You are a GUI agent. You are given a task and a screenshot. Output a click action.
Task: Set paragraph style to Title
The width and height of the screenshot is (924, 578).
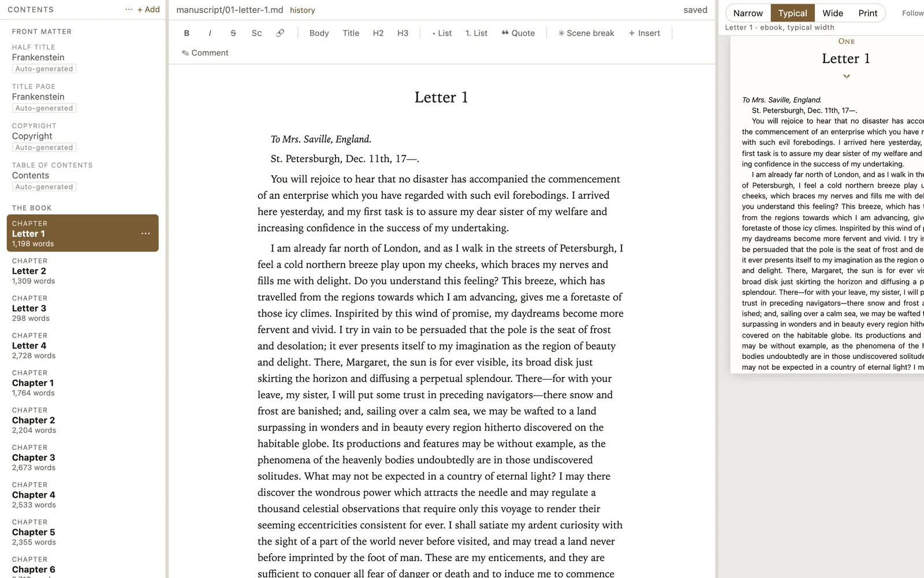click(x=351, y=33)
